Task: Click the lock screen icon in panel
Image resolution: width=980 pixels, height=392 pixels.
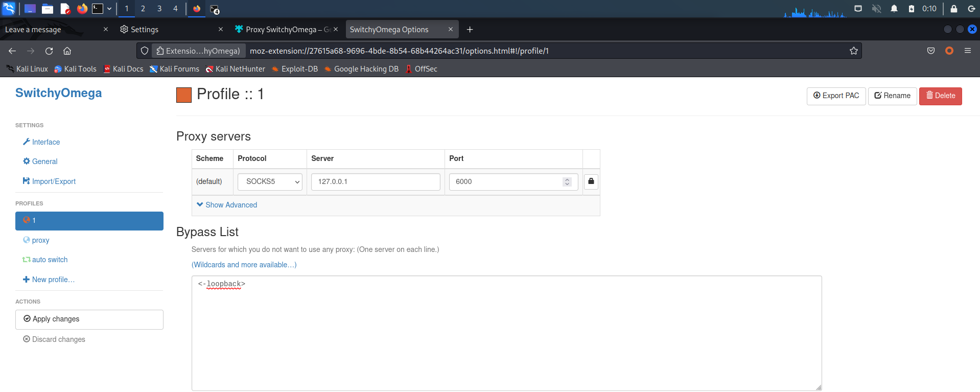Action: click(953, 9)
